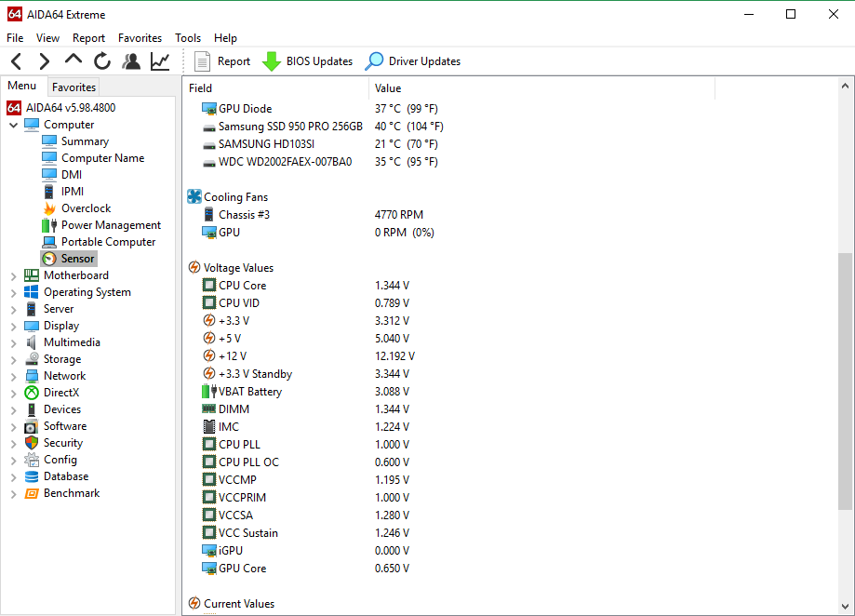This screenshot has height=616, width=855.
Task: Click the Driver Updates toolbar button label
Action: pos(424,61)
